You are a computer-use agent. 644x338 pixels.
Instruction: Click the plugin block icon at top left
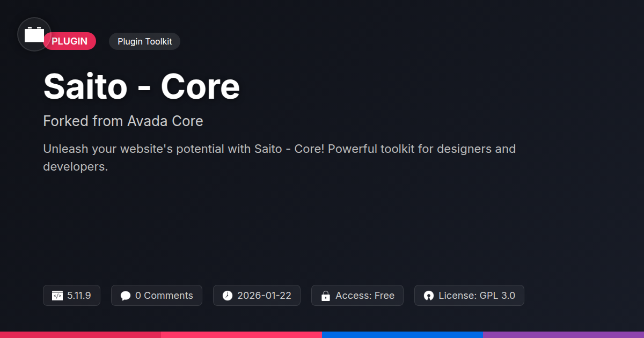[x=34, y=35]
